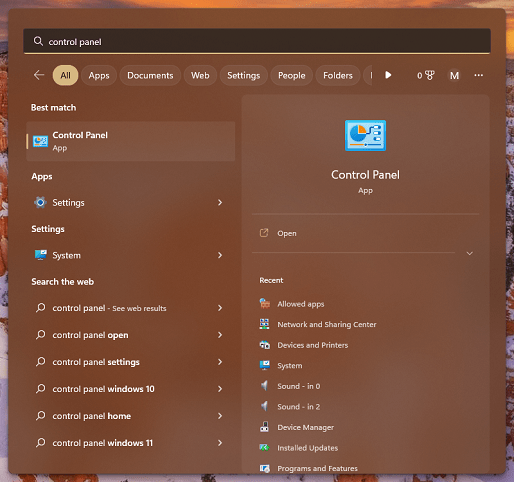514x482 pixels.
Task: Click the 'control panel open' suggestion text
Action: tap(90, 335)
